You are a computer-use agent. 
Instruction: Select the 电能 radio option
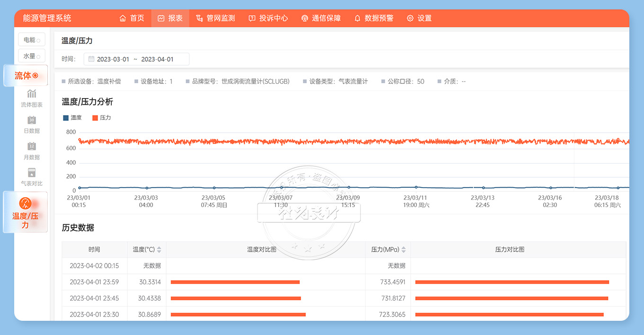click(38, 41)
